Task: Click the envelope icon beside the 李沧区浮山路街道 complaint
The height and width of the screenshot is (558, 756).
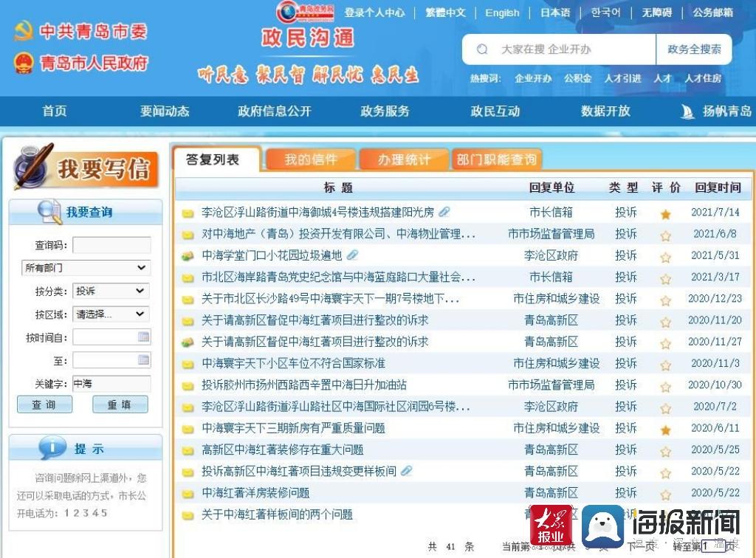Action: tap(187, 212)
